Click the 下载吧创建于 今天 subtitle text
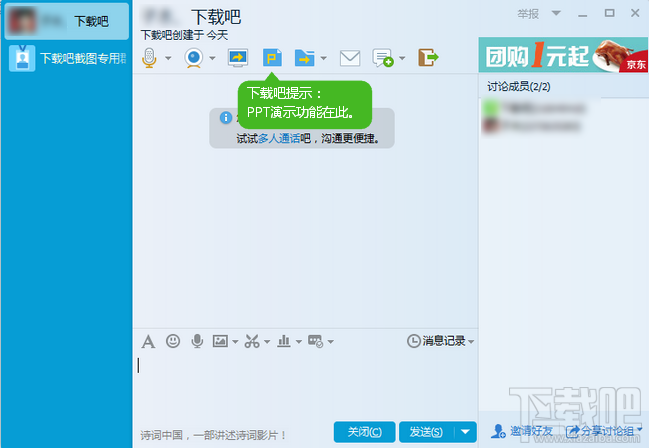This screenshot has width=649, height=448. (x=184, y=35)
